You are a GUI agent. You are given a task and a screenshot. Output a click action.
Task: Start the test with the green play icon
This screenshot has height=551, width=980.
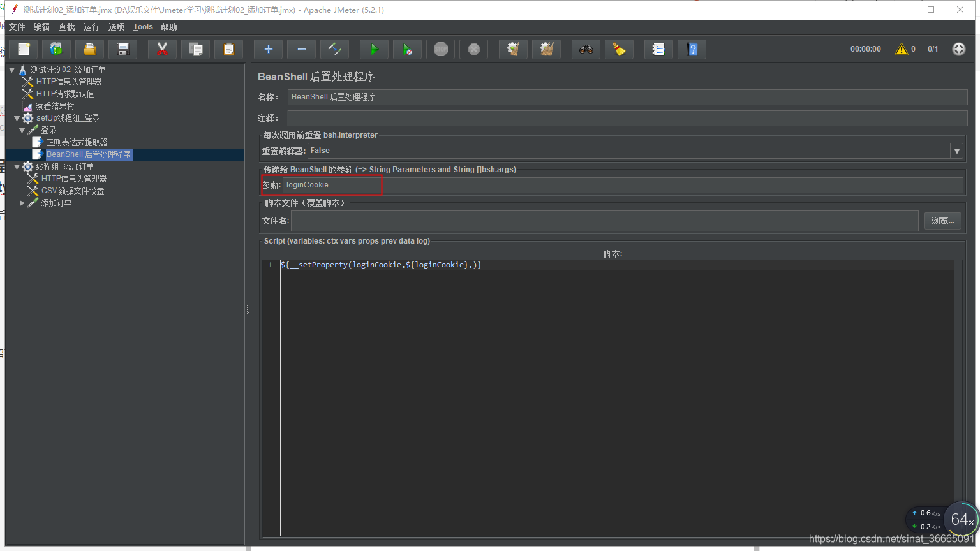[x=375, y=49]
